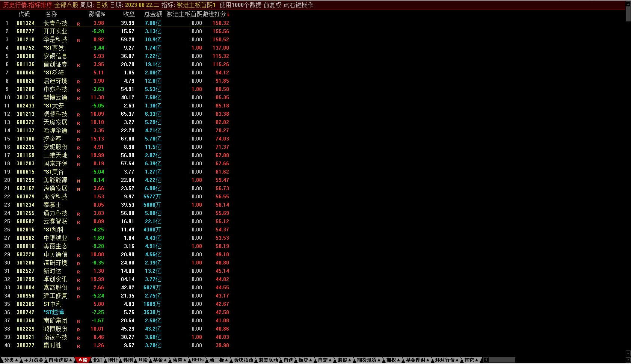Select the A股 tab
The image size is (631, 364).
click(83, 360)
